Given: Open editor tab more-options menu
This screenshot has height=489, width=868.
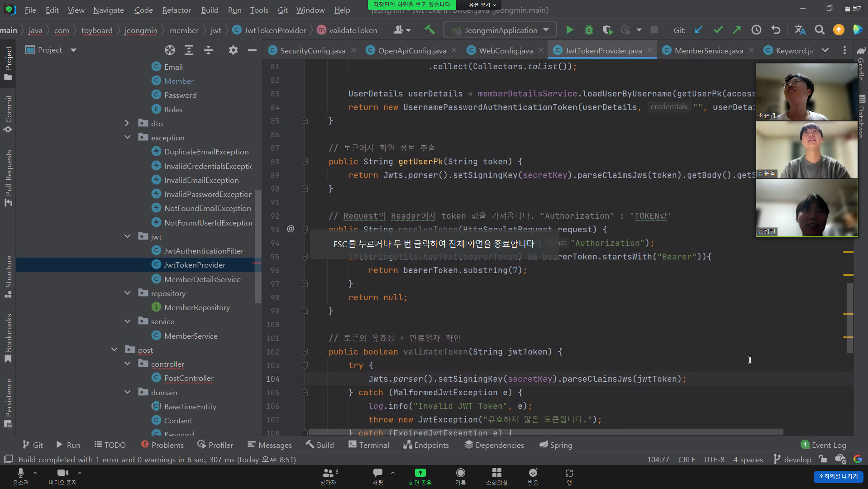Looking at the screenshot, I should point(844,50).
